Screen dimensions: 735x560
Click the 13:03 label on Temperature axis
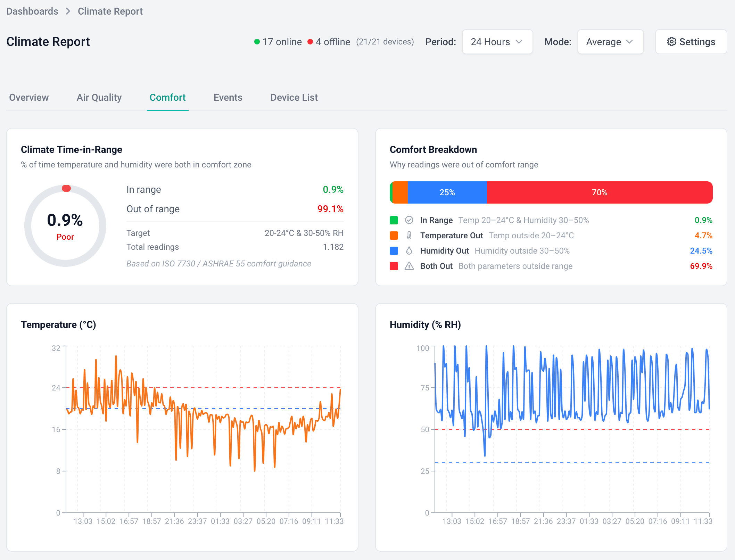tap(83, 521)
